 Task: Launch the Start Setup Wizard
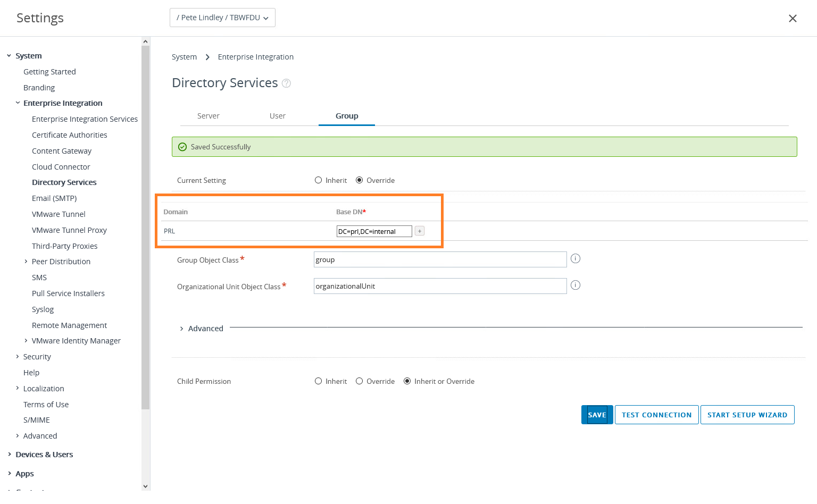click(x=747, y=415)
